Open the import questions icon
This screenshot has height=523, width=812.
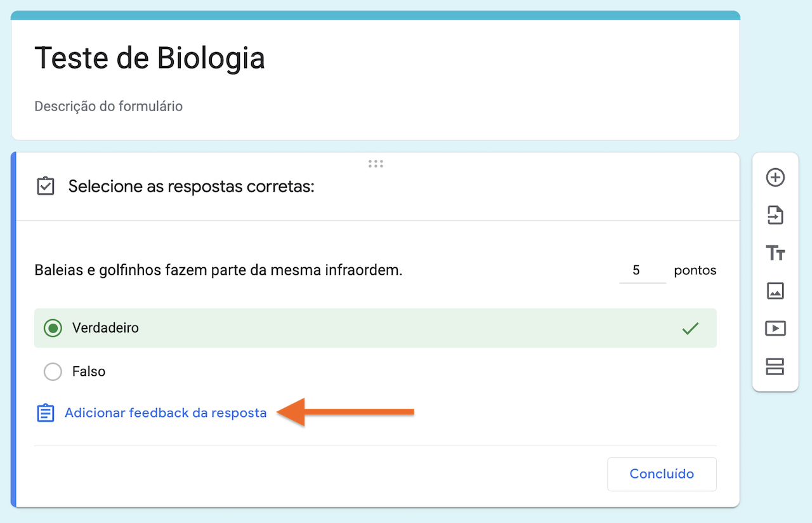click(x=775, y=215)
